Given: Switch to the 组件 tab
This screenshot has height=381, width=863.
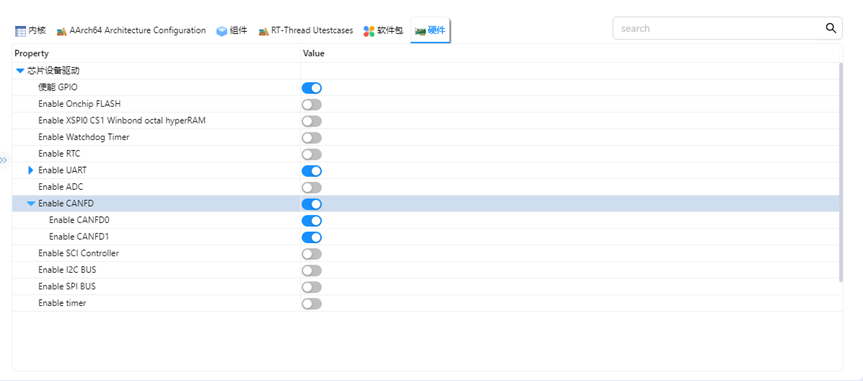Looking at the screenshot, I should click(x=232, y=31).
